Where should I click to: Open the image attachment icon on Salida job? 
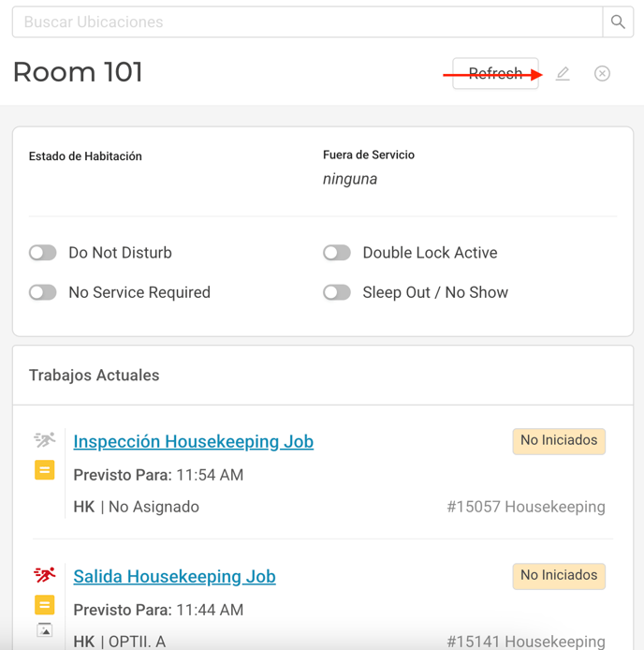[x=44, y=630]
